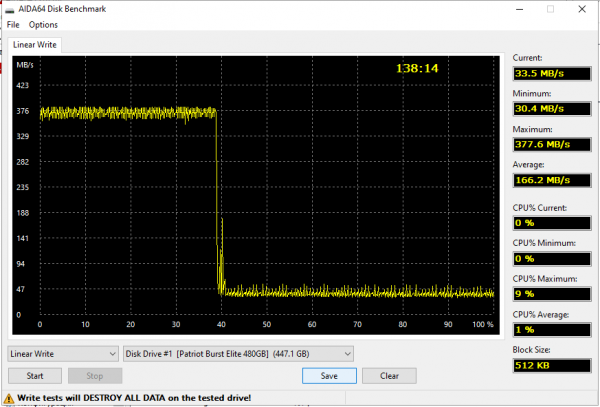Open the Disk Drive #1 selection dropdown
The image size is (600, 407).
tap(239, 353)
